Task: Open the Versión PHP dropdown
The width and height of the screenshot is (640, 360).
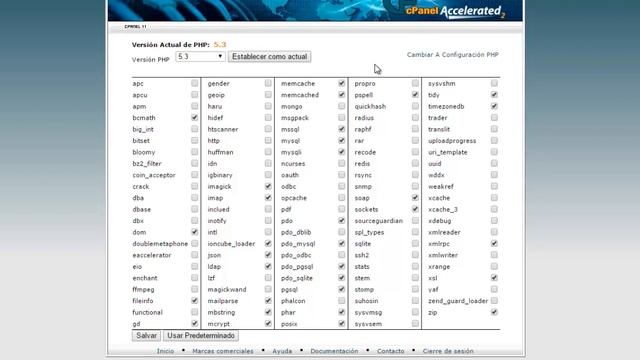Action: [200, 56]
